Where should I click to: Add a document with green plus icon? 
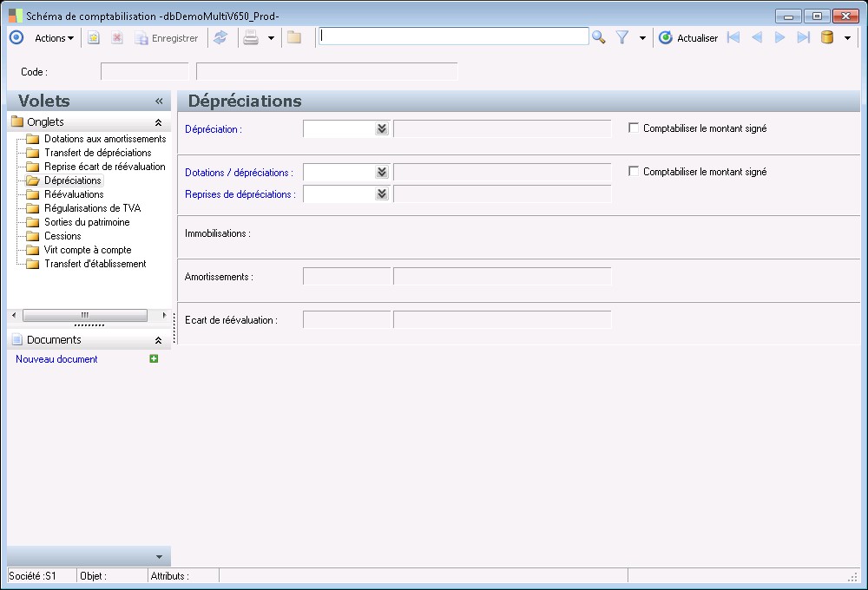[x=154, y=358]
